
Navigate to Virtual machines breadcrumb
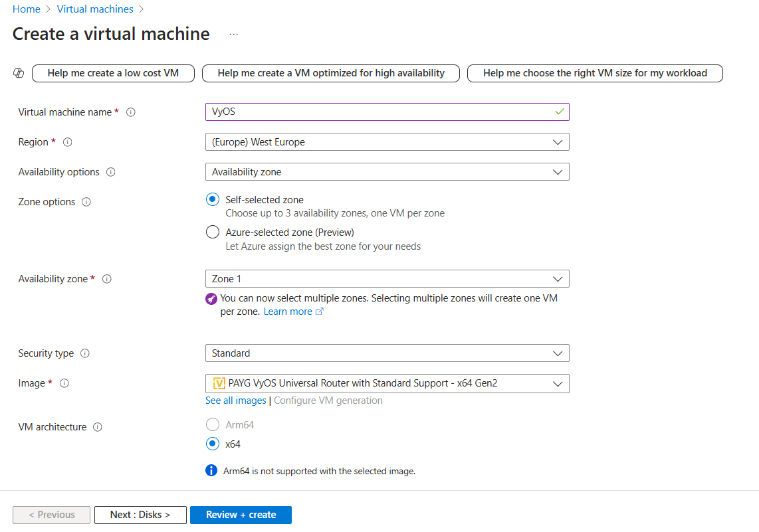(95, 9)
